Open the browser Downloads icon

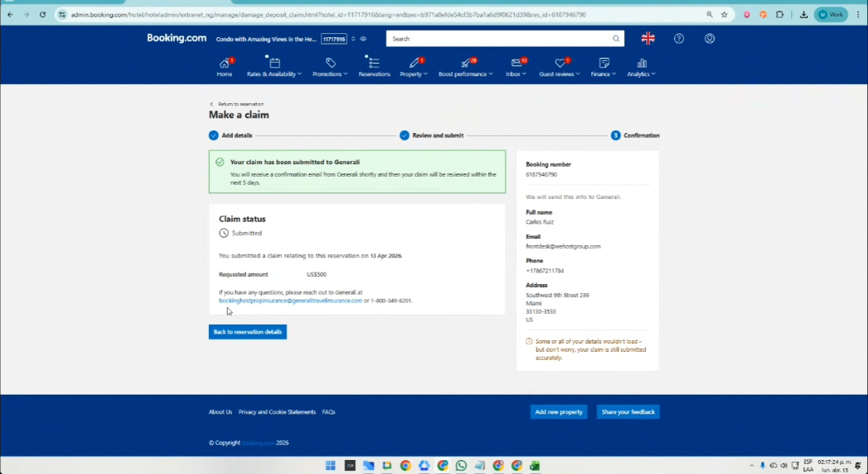804,14
